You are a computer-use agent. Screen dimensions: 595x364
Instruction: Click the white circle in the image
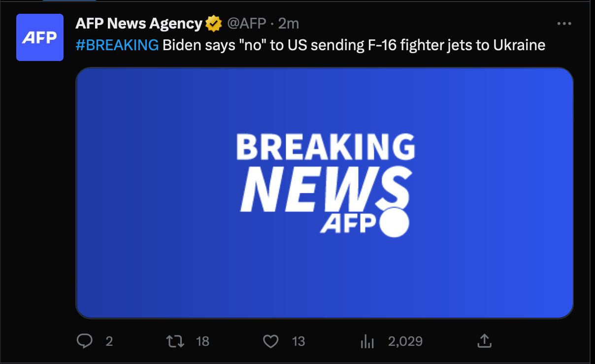tap(395, 222)
